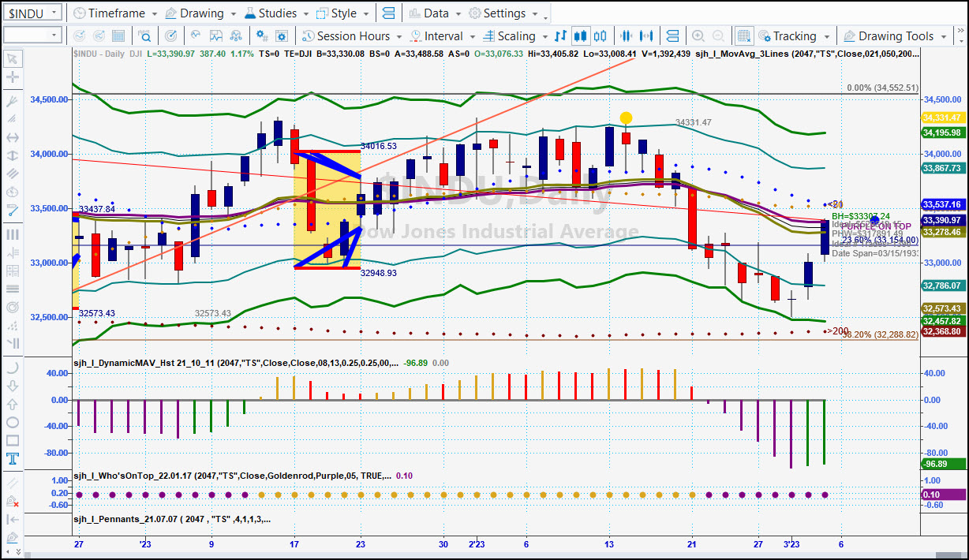Image resolution: width=969 pixels, height=560 pixels.
Task: Open the Style menu
Action: click(x=344, y=13)
